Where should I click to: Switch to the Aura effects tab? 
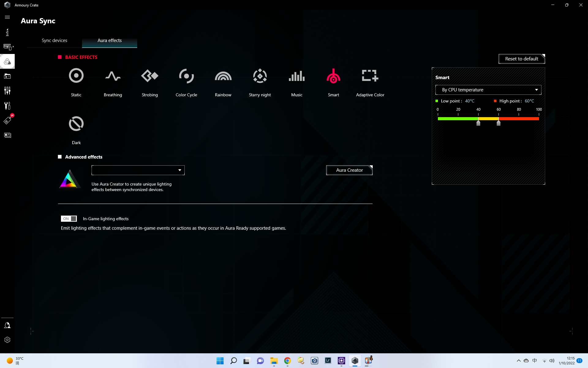click(x=110, y=40)
